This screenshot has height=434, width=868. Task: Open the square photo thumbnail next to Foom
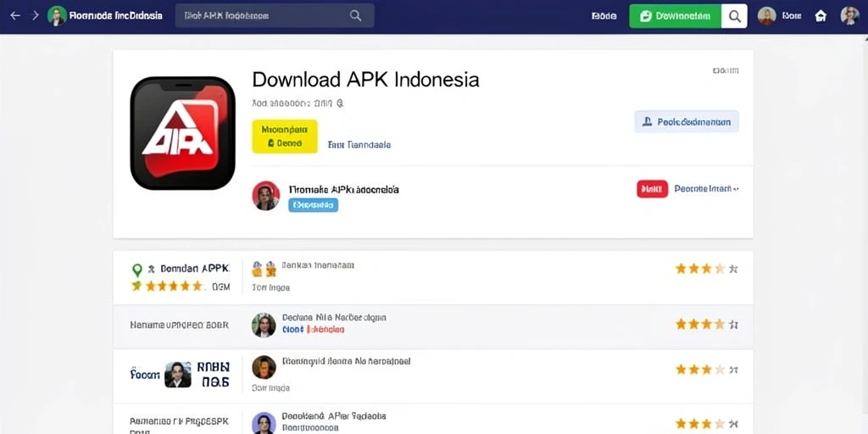tap(178, 375)
